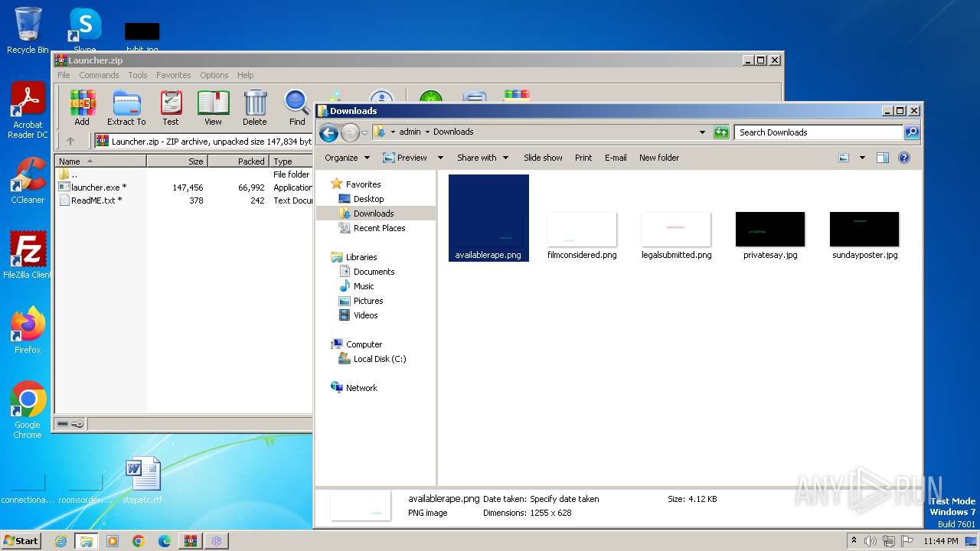
Task: Expand the view options dropdown arrow
Action: tap(862, 158)
